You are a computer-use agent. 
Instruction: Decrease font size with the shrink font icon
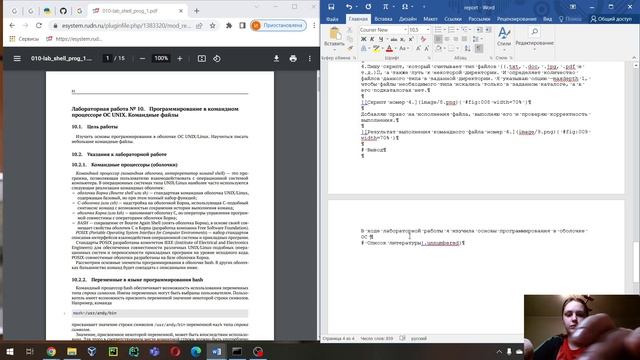(426, 49)
